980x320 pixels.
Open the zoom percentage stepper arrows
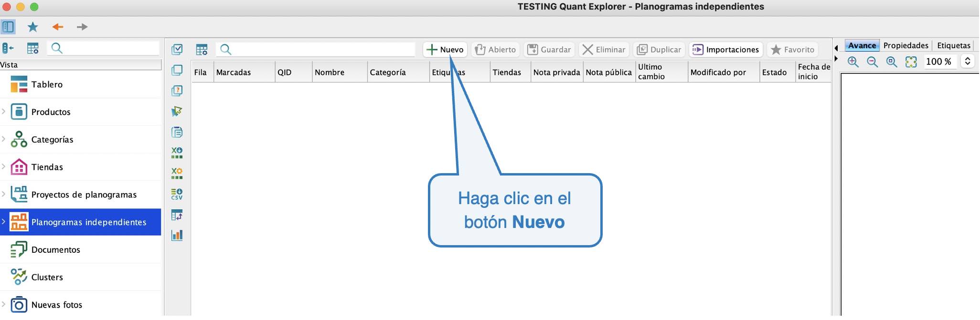tap(968, 62)
